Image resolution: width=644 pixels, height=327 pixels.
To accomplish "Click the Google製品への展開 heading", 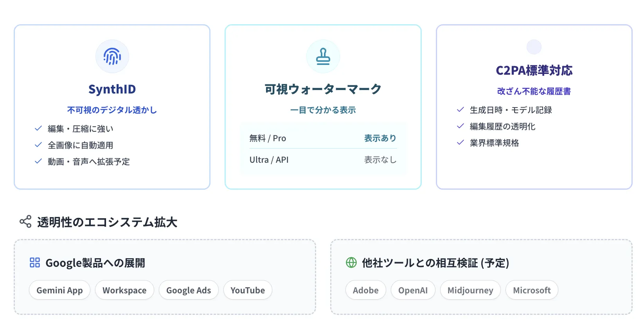I will (x=95, y=263).
